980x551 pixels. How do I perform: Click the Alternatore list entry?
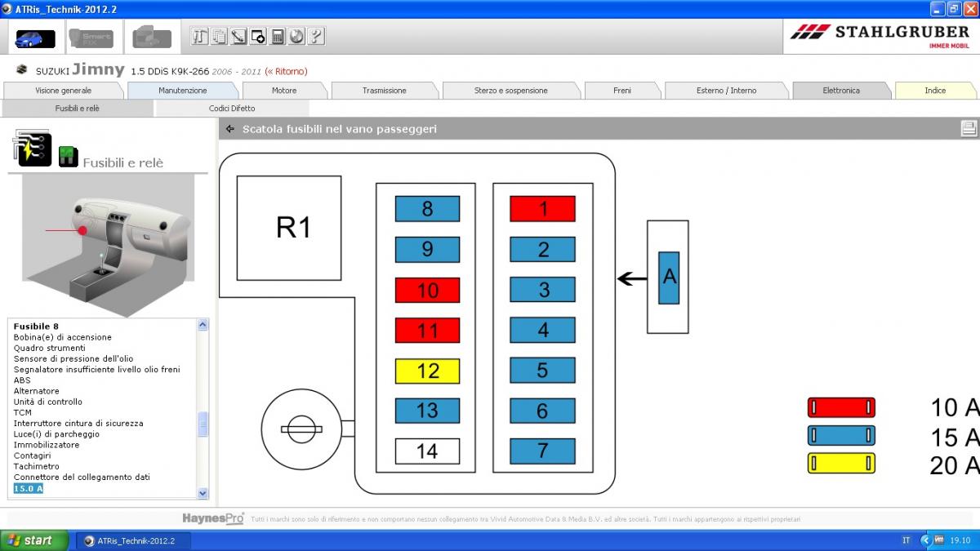pos(37,391)
